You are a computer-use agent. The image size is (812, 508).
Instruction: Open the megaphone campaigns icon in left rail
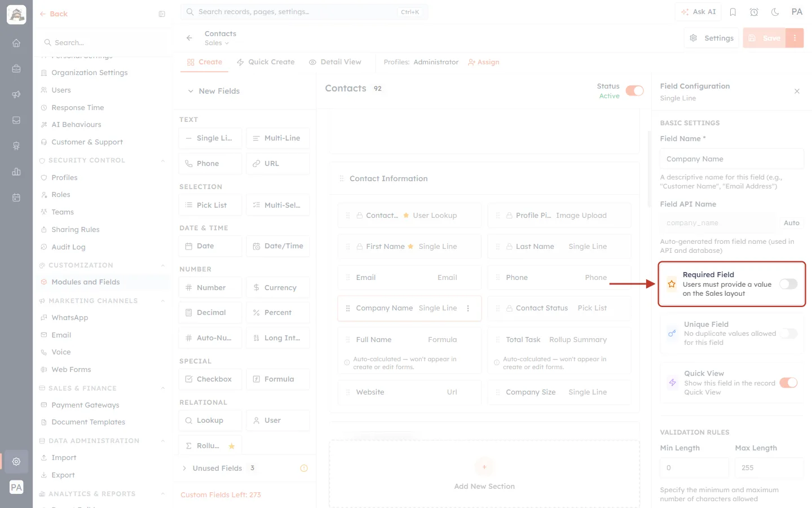tap(16, 94)
